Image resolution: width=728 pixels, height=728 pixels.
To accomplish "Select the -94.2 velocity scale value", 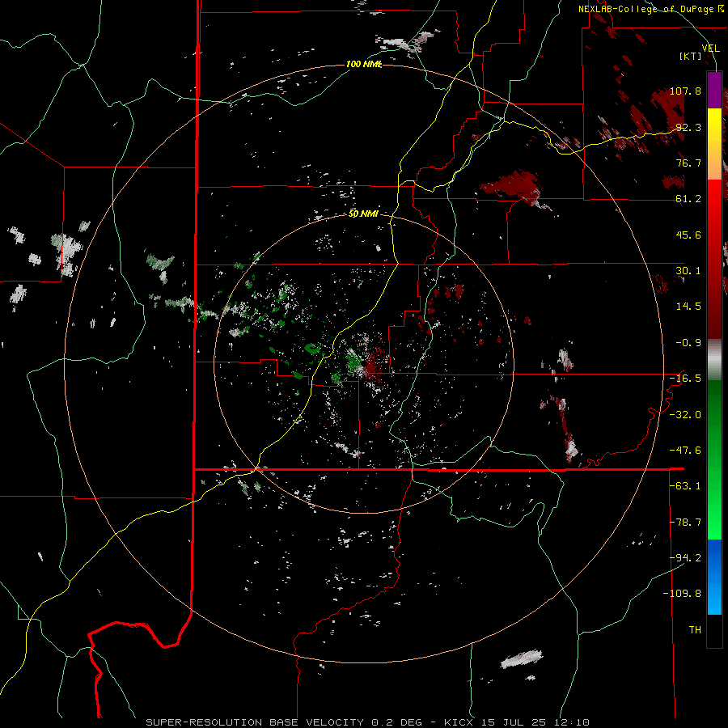I will coord(685,558).
